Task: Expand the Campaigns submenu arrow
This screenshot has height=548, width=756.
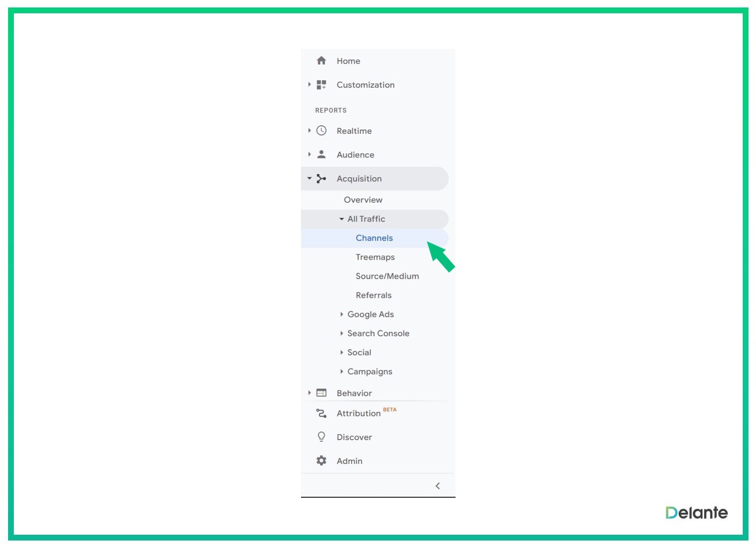Action: (x=341, y=371)
